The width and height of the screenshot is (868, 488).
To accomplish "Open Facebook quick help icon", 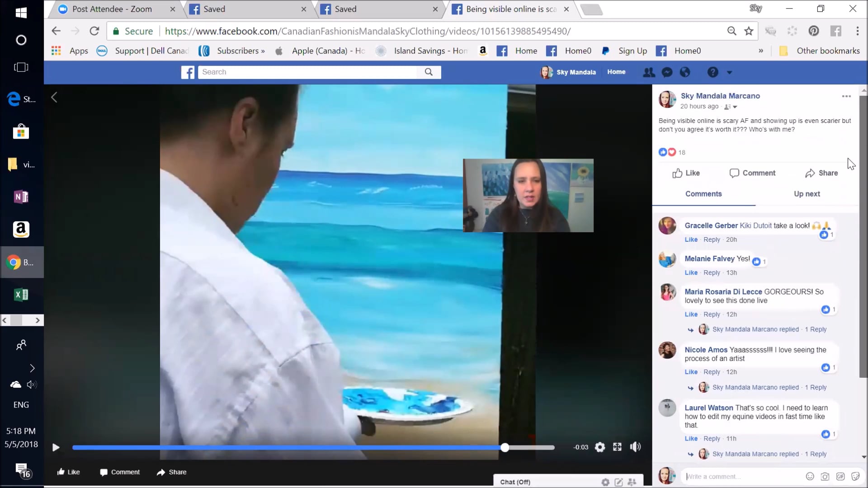I will [x=712, y=72].
